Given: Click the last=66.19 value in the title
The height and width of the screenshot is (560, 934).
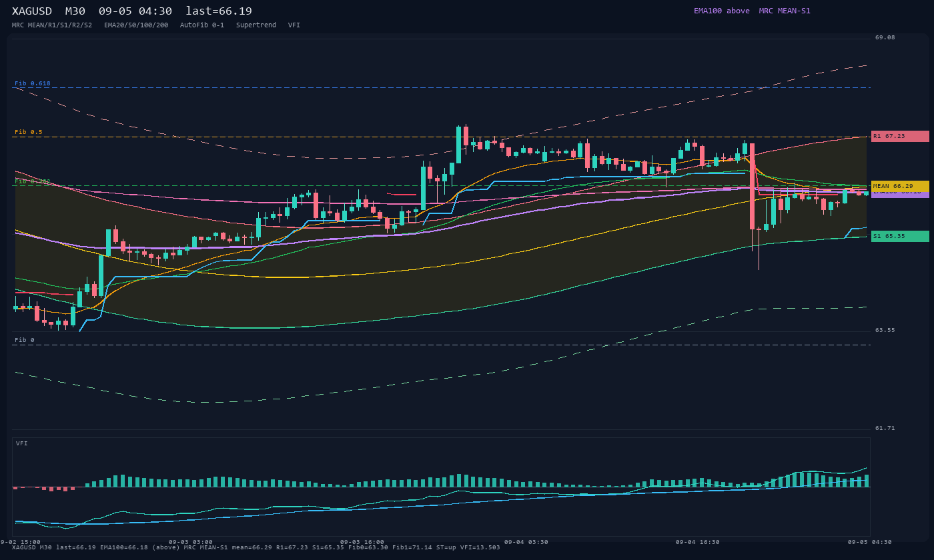Looking at the screenshot, I should point(219,11).
